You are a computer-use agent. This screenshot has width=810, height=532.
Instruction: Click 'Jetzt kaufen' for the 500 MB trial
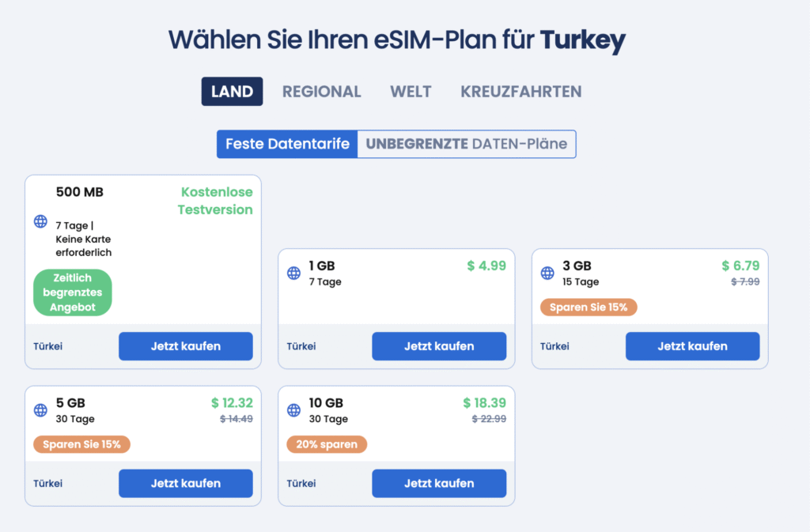(185, 346)
